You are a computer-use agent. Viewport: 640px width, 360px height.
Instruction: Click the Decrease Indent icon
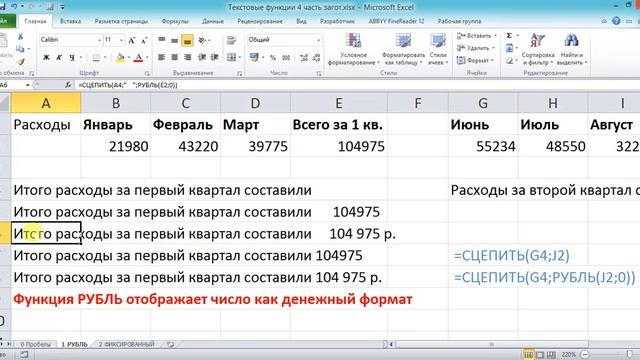(202, 57)
